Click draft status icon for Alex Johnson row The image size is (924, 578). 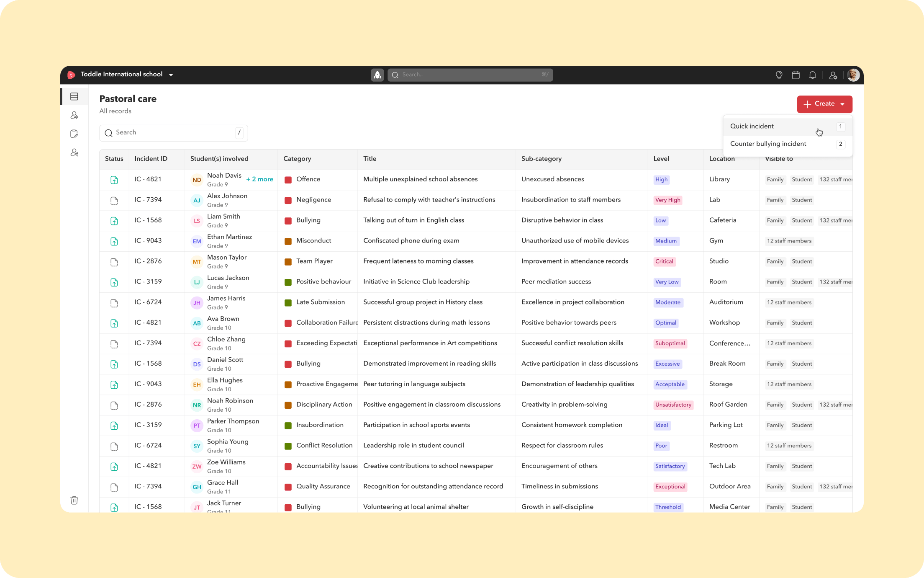[x=114, y=201]
